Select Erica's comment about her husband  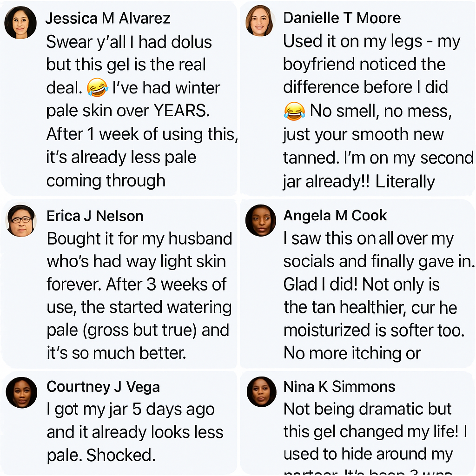pyautogui.click(x=139, y=296)
